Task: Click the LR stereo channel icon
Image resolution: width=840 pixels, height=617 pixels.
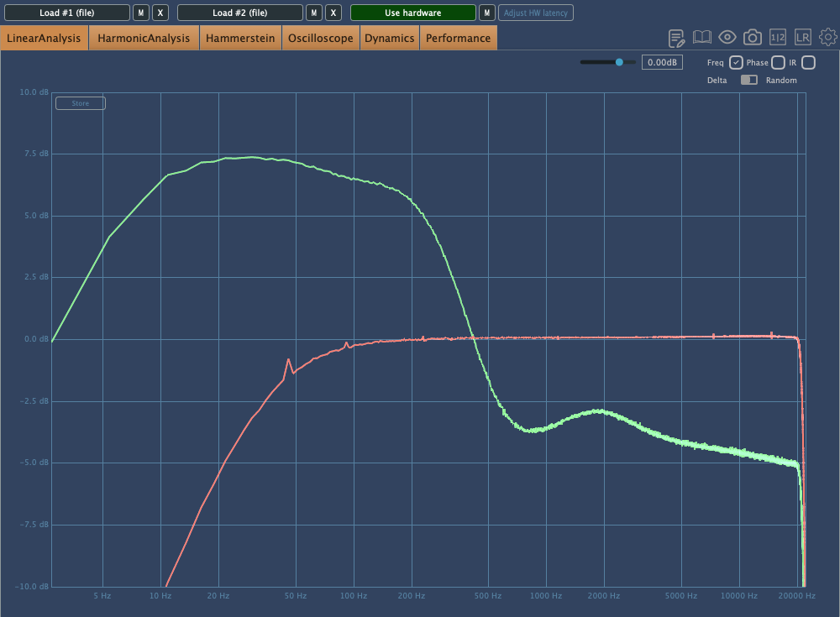Action: pyautogui.click(x=803, y=38)
